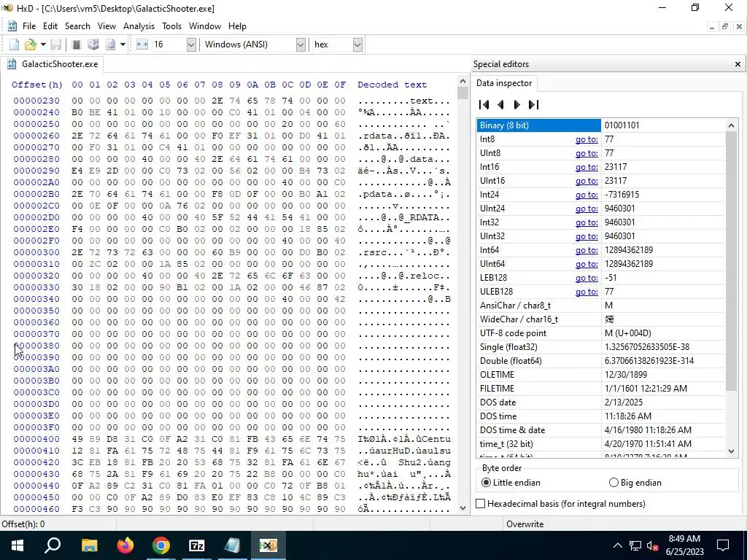Viewport: 747px width, 560px height.
Task: Expand the Open file recent-files arrow
Action: coord(43,44)
